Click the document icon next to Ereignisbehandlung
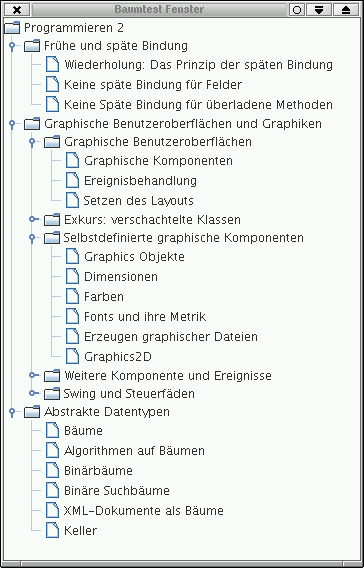 72,180
